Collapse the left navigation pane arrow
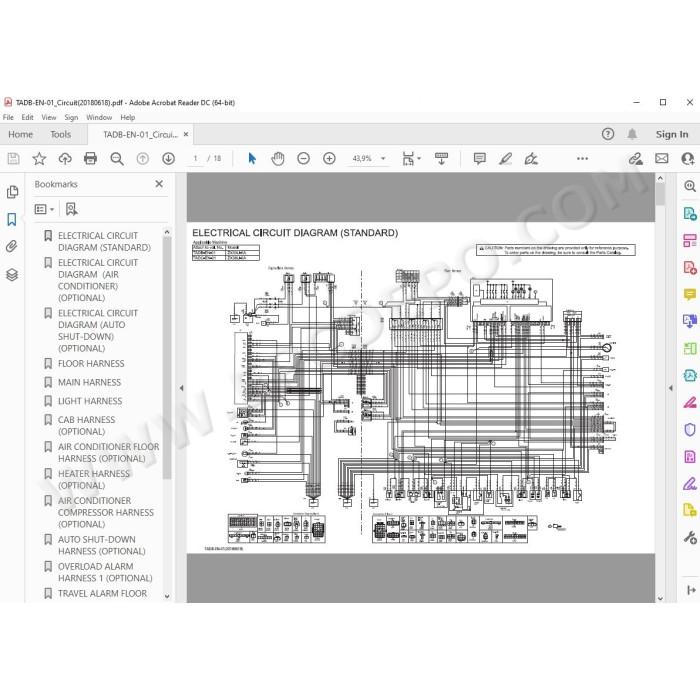The width and height of the screenshot is (700, 700). pos(181,388)
